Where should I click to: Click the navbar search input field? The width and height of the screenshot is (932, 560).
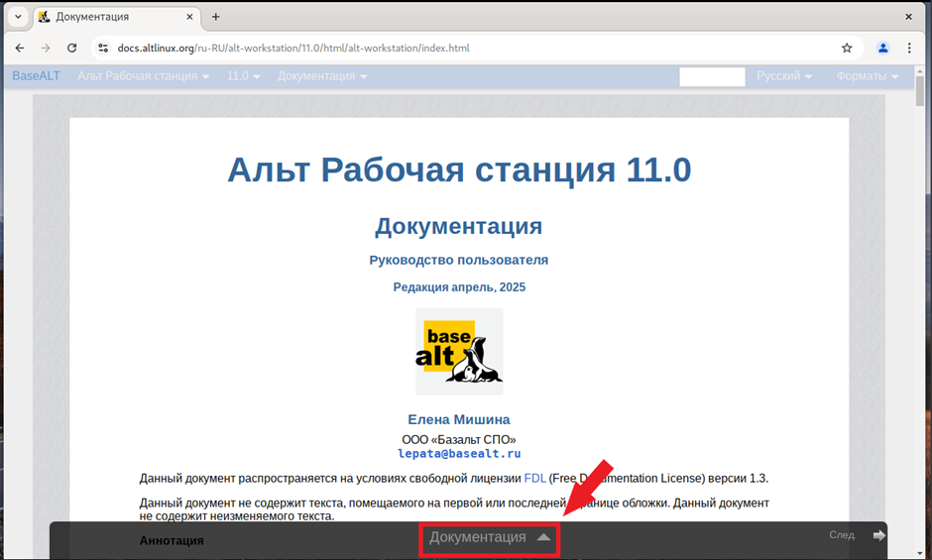coord(712,76)
